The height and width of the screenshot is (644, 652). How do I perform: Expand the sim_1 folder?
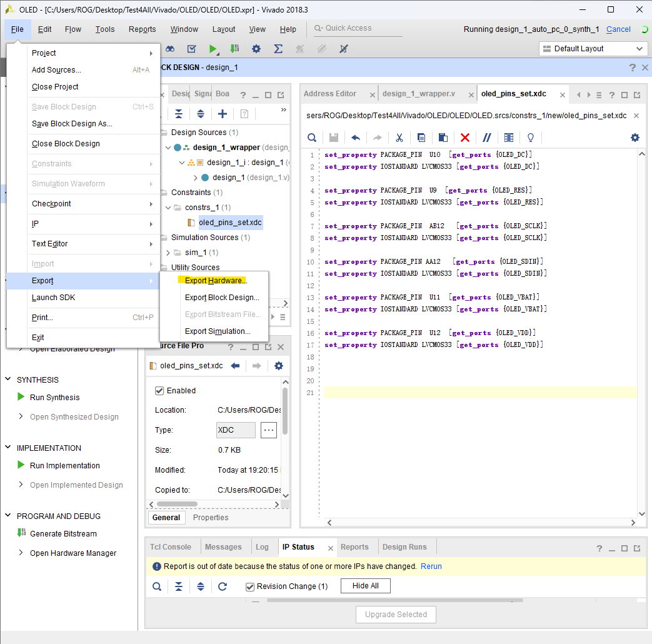coord(168,253)
